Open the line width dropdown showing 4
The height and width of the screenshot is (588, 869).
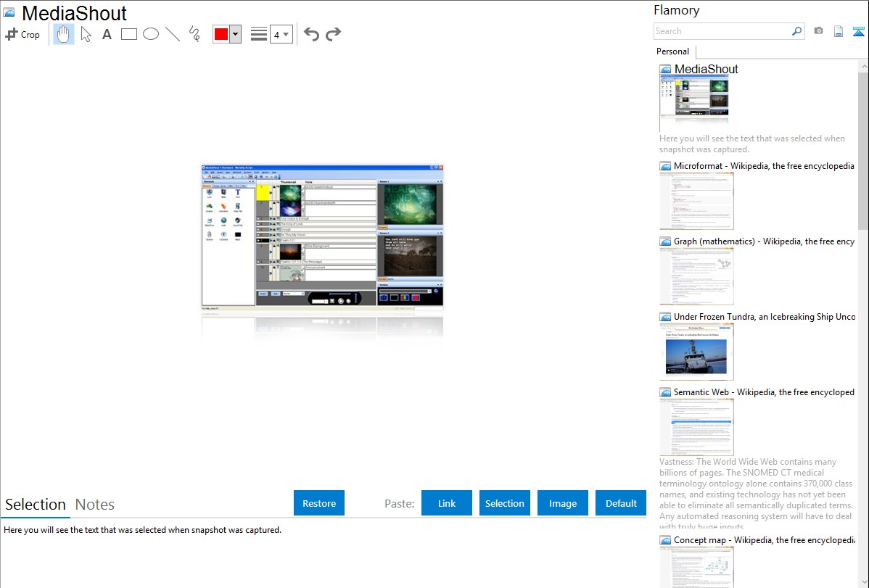pyautogui.click(x=281, y=34)
